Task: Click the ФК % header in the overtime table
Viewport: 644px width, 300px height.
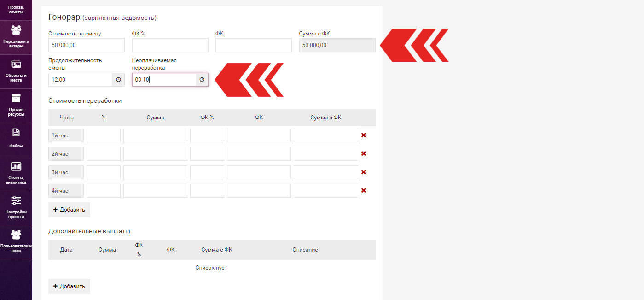Action: pos(207,118)
